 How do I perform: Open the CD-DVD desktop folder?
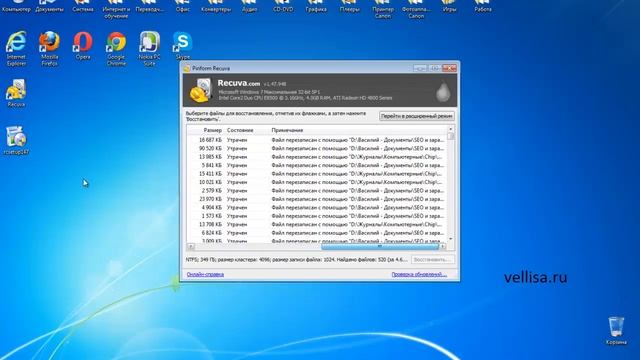pyautogui.click(x=283, y=6)
